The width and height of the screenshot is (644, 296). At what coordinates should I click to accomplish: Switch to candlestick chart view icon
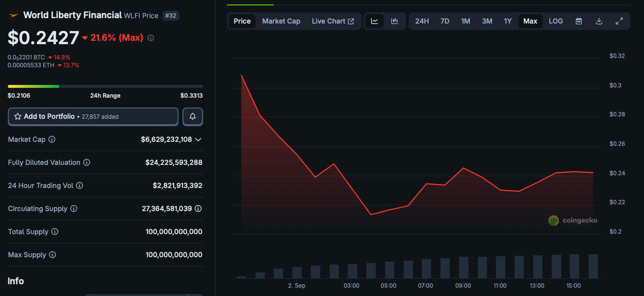coord(394,21)
